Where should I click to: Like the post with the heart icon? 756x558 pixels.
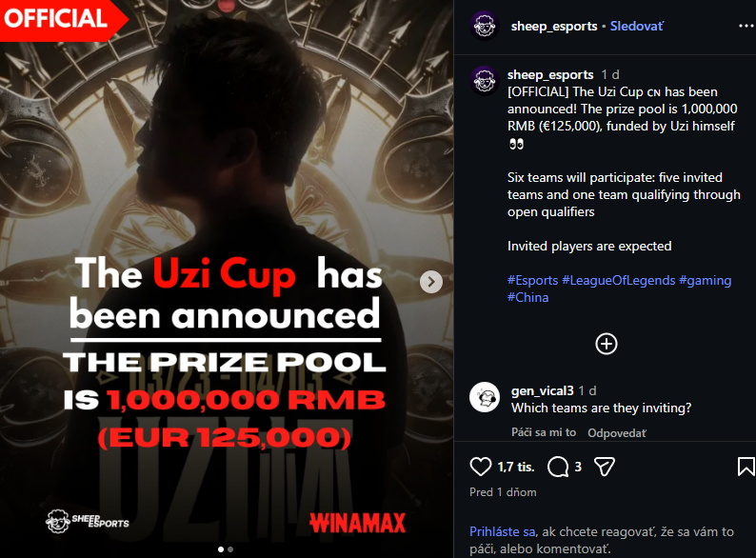click(480, 467)
